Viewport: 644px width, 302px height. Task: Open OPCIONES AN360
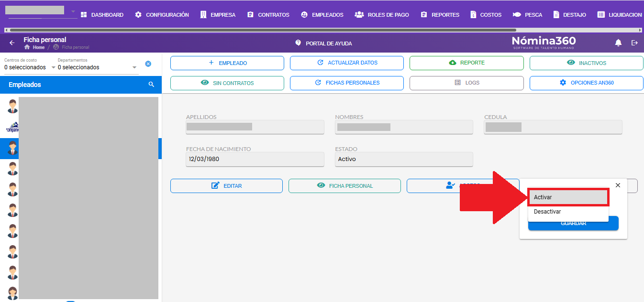[x=586, y=83]
